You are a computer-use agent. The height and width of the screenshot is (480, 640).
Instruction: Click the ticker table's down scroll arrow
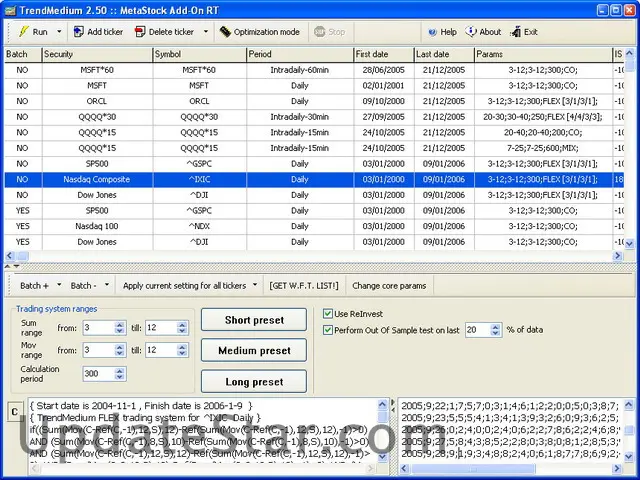[x=629, y=244]
